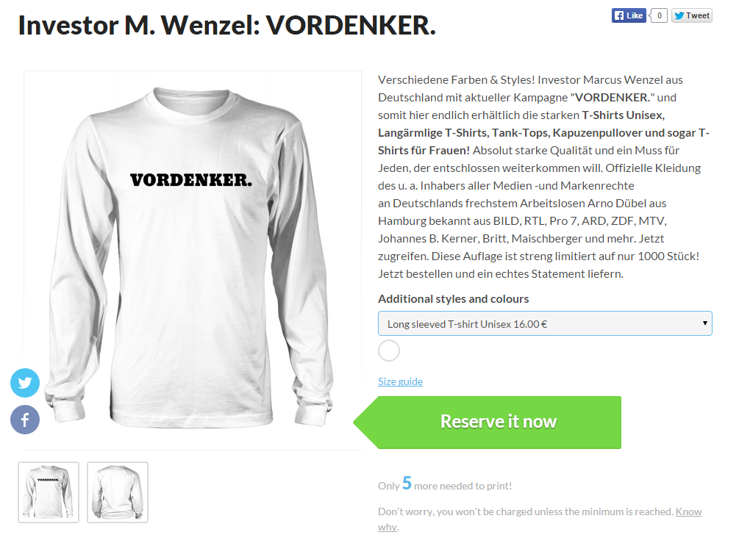Open the Additional styles and colours dropdown

545,323
